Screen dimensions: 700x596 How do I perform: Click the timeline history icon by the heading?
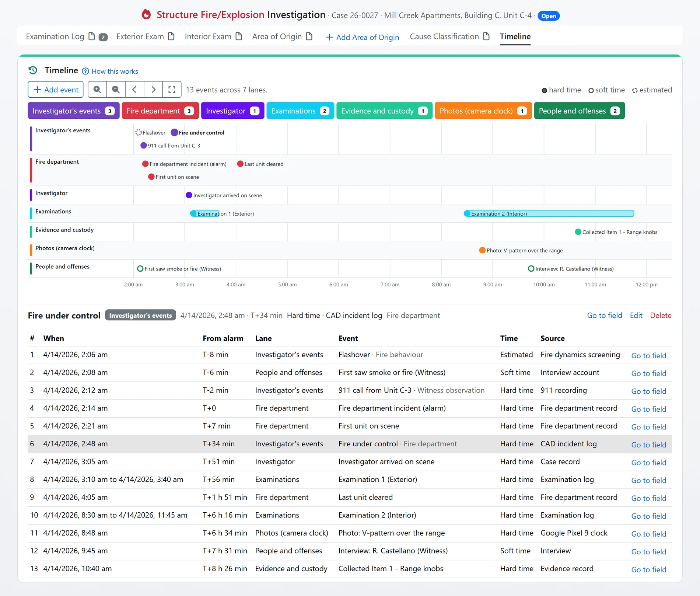(33, 70)
